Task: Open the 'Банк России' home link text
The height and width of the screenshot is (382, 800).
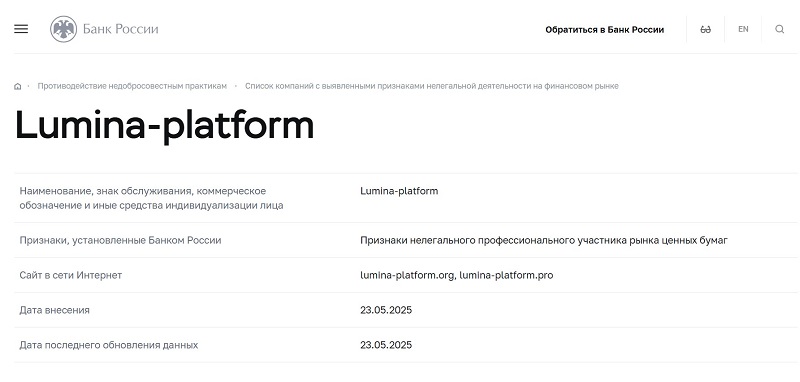Action: (120, 29)
